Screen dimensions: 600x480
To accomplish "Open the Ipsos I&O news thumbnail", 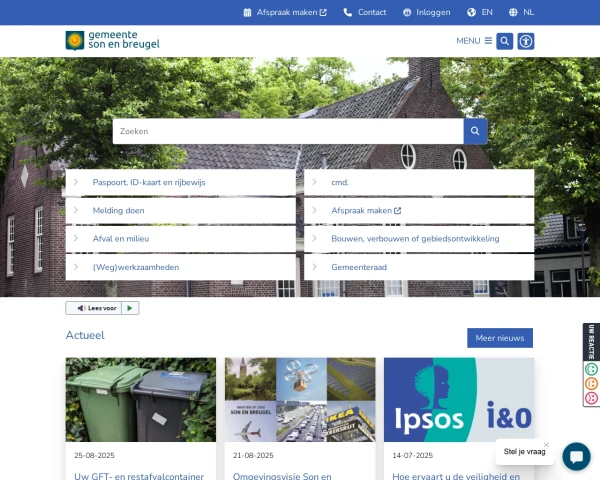I will (x=459, y=400).
